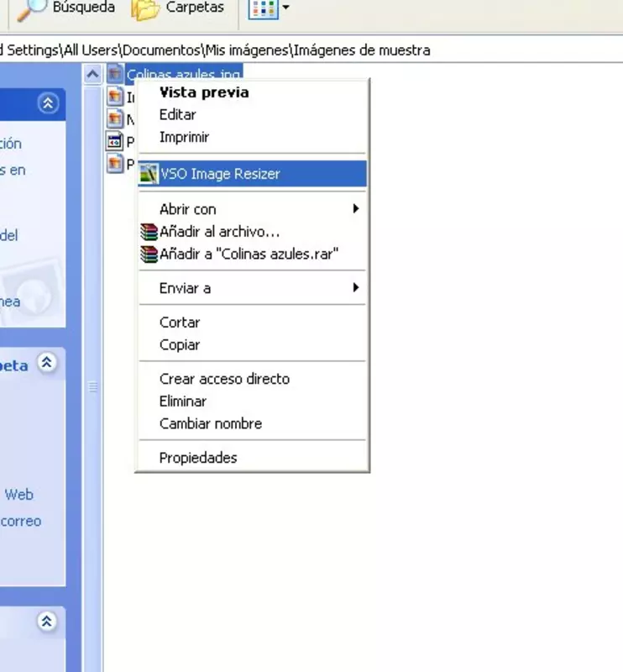
Task: Choose Añadir a "Colinas azules.rar"
Action: tap(253, 255)
